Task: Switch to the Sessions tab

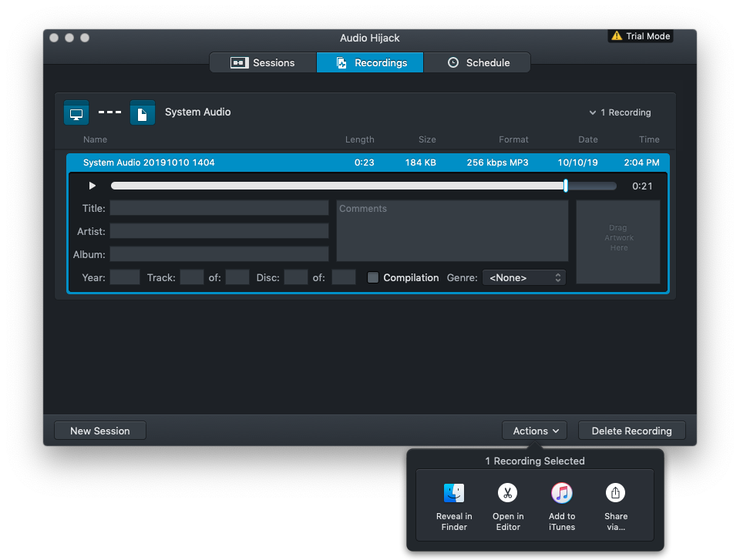Action: [263, 62]
